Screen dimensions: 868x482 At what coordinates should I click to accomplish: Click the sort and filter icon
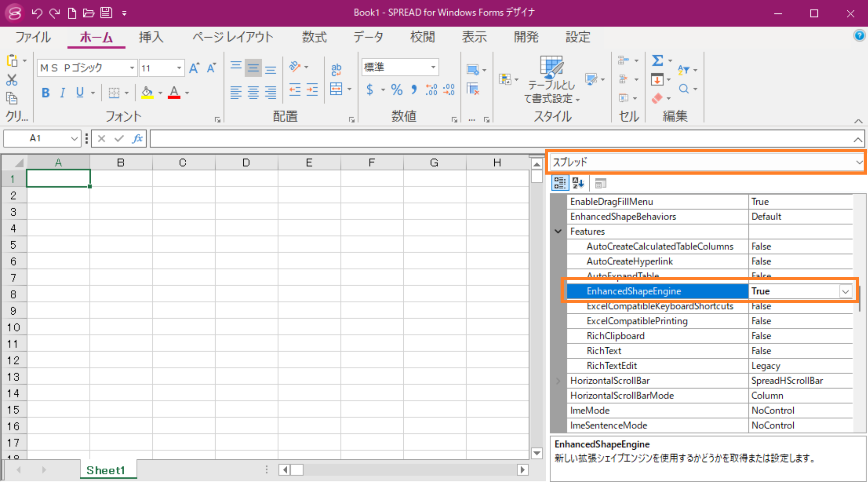[x=683, y=70]
